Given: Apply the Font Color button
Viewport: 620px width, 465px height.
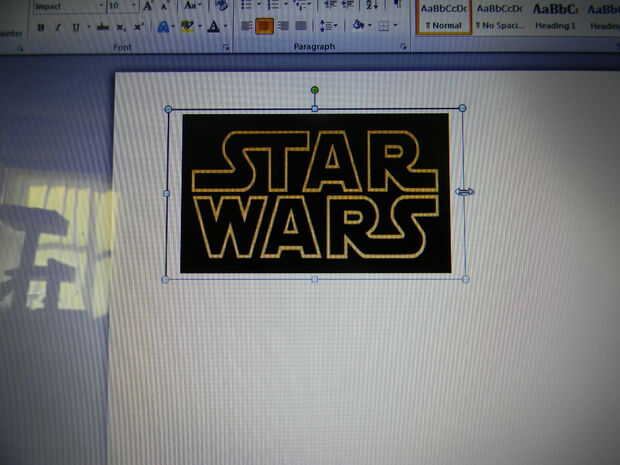Looking at the screenshot, I should tap(214, 26).
